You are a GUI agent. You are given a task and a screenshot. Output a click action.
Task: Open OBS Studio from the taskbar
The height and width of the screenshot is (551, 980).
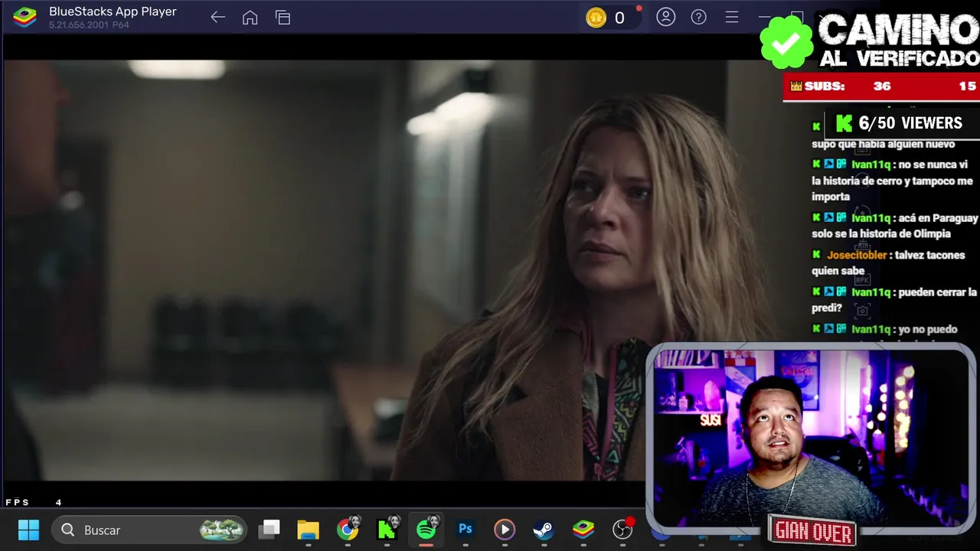click(623, 529)
